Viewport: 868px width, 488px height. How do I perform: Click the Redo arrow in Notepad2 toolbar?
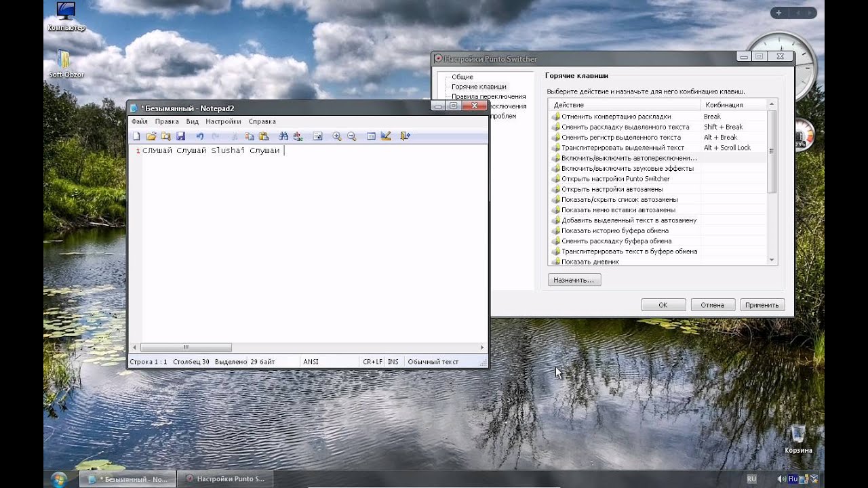[x=215, y=136]
